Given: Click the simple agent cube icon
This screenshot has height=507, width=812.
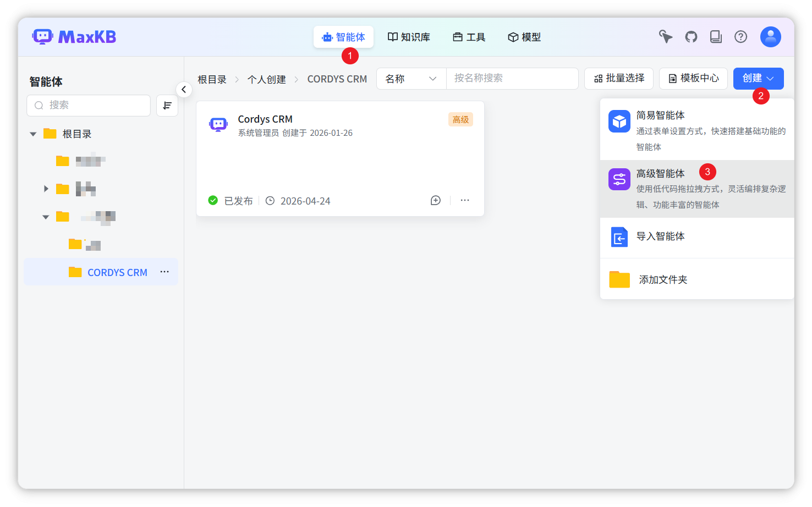Looking at the screenshot, I should 619,122.
